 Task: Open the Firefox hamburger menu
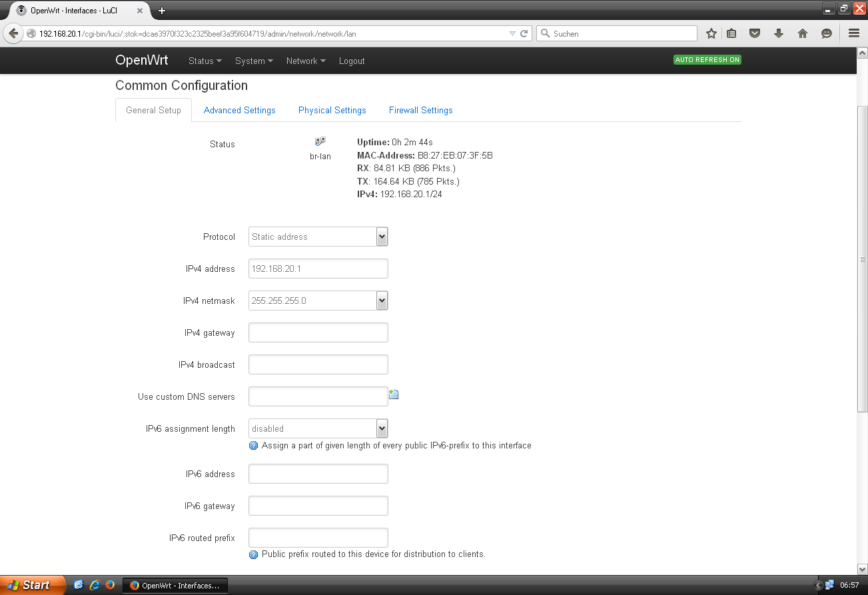pos(854,33)
